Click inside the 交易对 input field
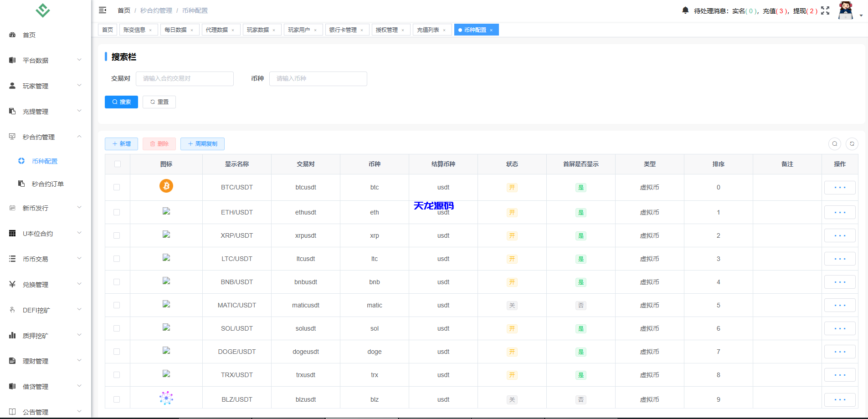Screen dimensions: 868x419 point(185,78)
